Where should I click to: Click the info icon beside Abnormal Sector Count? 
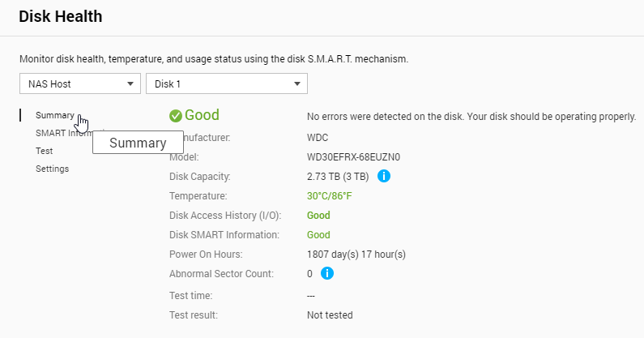click(326, 274)
